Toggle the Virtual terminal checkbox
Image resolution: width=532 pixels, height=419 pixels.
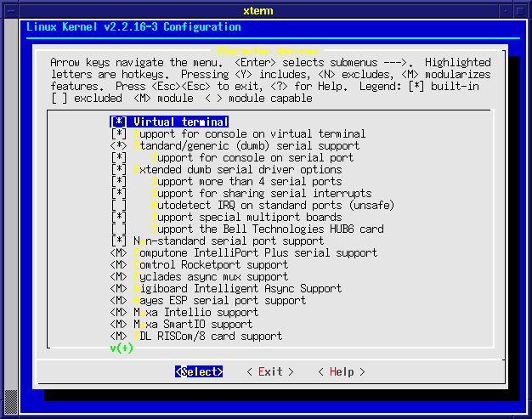pyautogui.click(x=119, y=122)
